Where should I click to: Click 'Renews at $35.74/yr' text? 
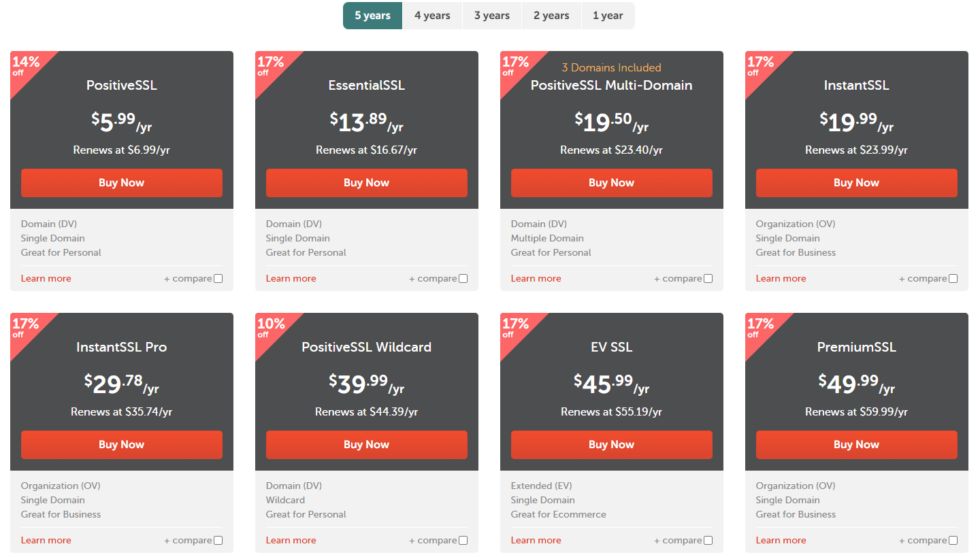tap(122, 411)
